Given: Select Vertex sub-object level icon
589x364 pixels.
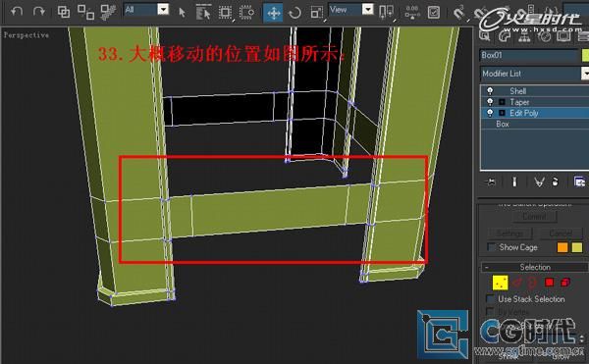Looking at the screenshot, I should [500, 283].
